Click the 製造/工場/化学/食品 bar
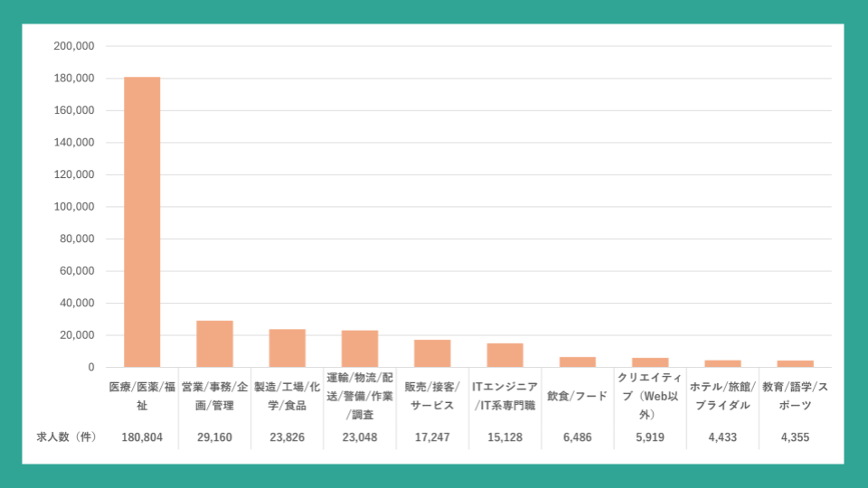This screenshot has width=868, height=488. pos(287,348)
